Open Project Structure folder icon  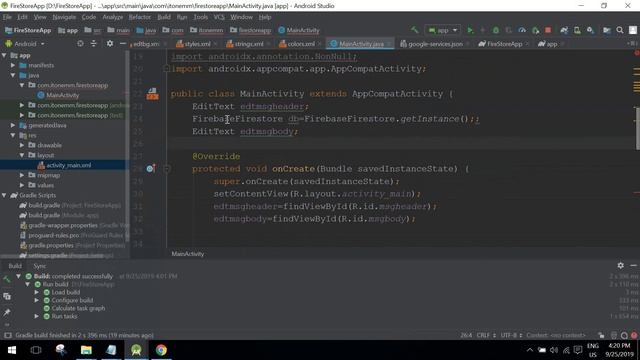click(607, 30)
